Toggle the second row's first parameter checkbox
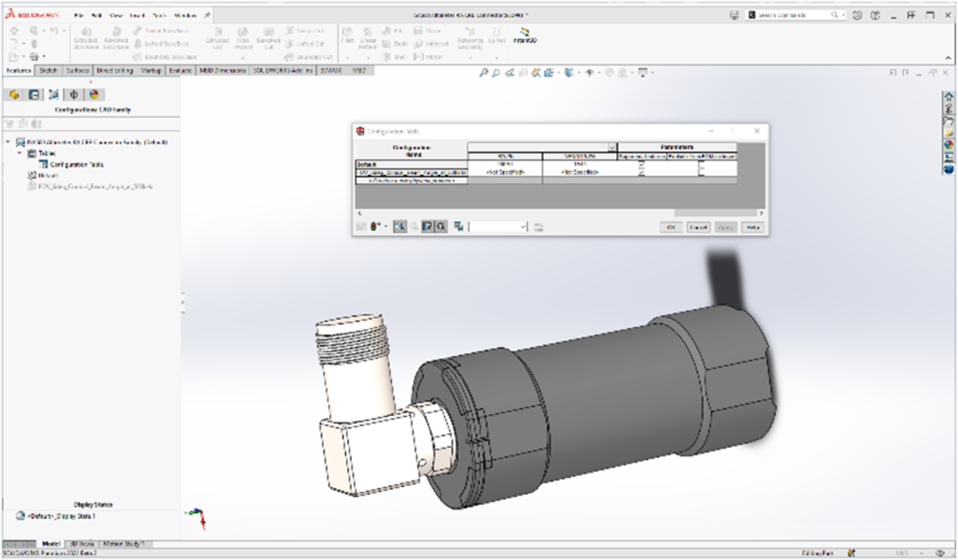 642,173
